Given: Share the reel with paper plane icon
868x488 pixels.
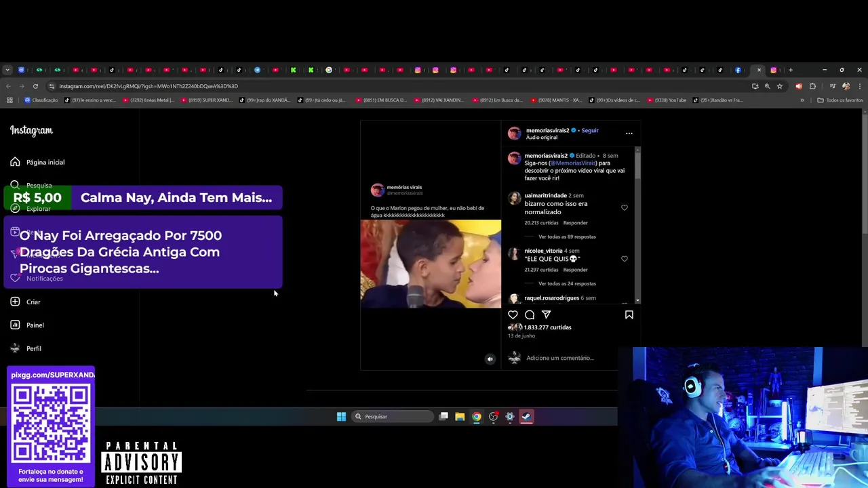Looking at the screenshot, I should (x=546, y=314).
